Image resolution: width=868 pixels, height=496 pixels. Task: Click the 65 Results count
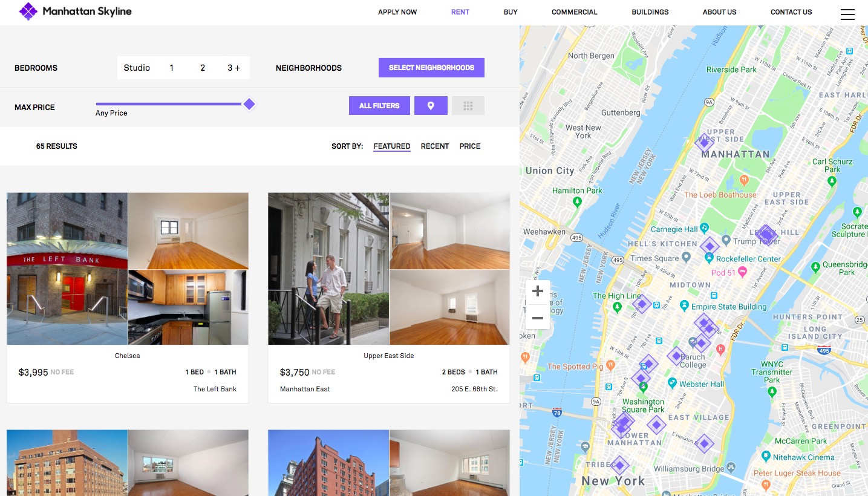pos(57,146)
